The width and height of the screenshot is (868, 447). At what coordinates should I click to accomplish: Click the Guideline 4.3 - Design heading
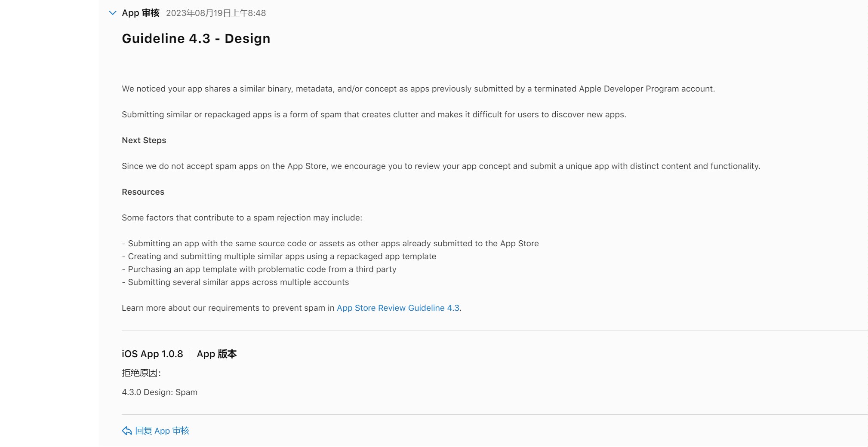point(196,38)
